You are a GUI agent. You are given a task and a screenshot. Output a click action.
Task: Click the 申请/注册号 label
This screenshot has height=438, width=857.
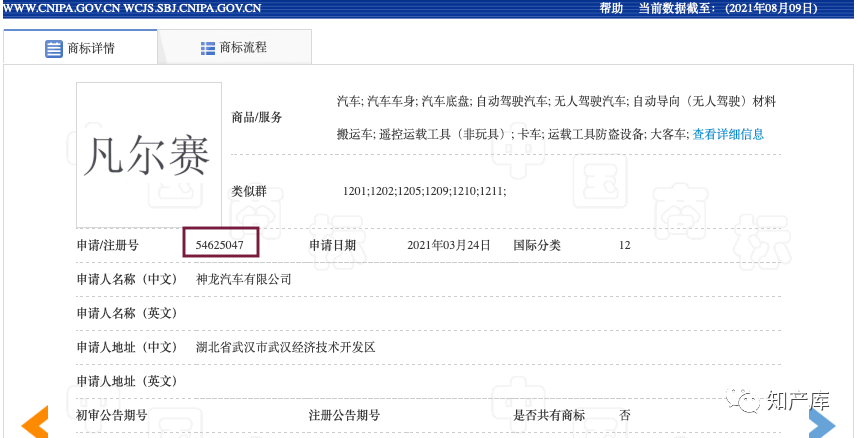[x=108, y=246]
